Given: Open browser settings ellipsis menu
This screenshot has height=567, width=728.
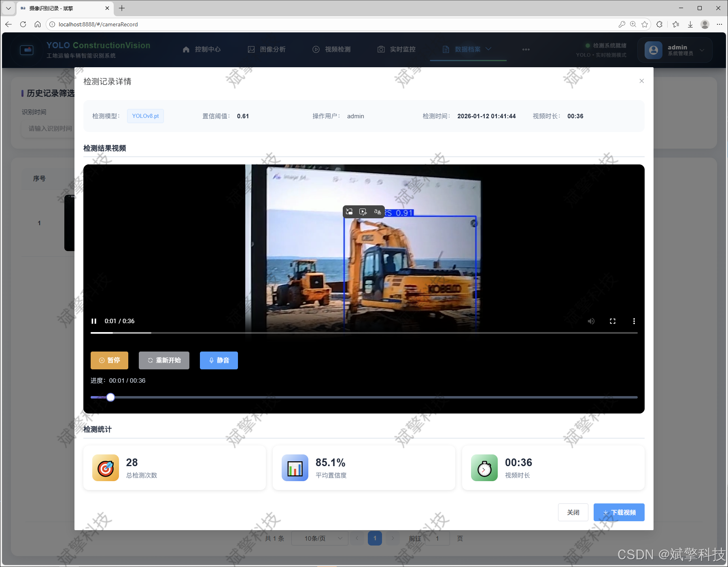Looking at the screenshot, I should point(719,24).
